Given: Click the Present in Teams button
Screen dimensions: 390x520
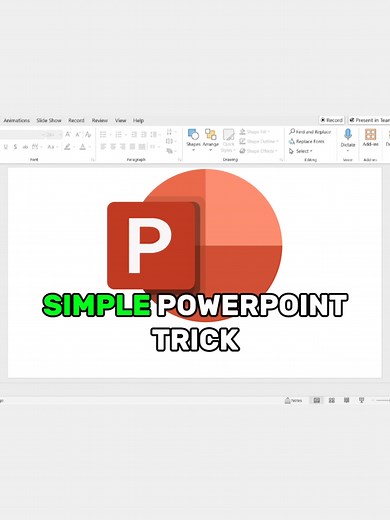Looking at the screenshot, I should point(369,120).
